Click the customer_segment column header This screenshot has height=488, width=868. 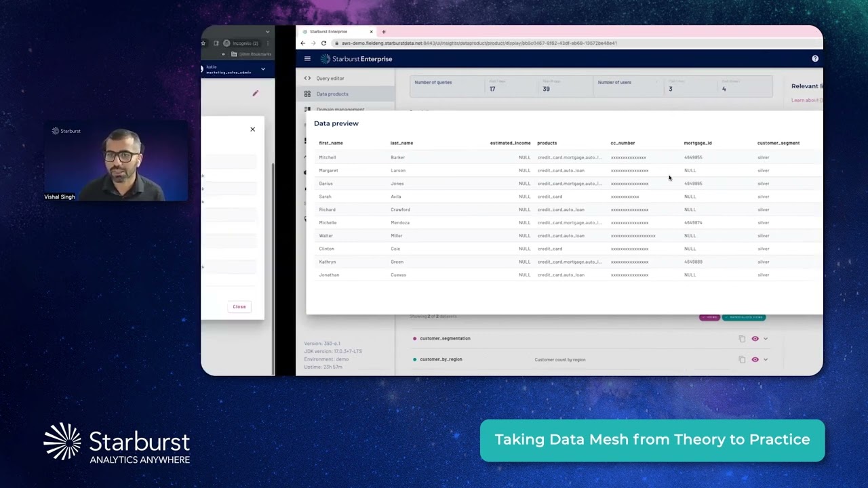tap(778, 143)
